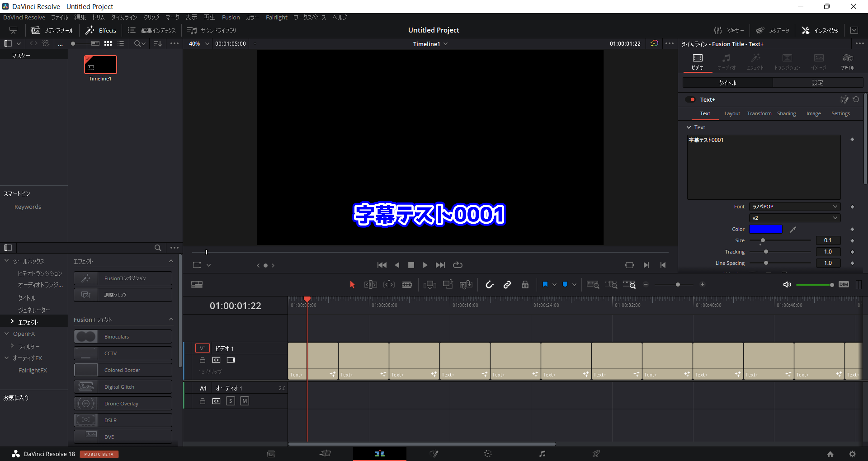The width and height of the screenshot is (868, 461).
Task: Jump to last frame of timeline
Action: click(x=440, y=265)
